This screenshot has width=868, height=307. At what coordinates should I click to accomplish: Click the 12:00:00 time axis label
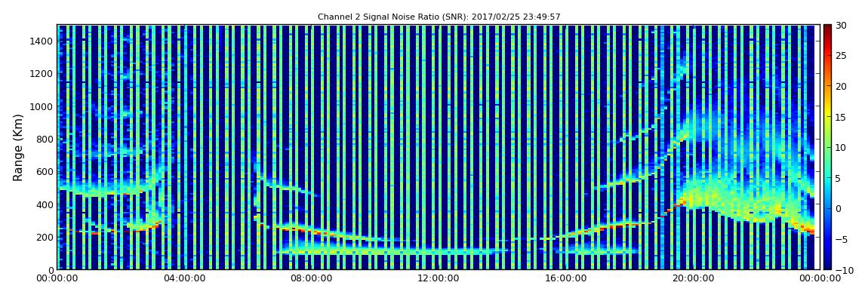438,278
